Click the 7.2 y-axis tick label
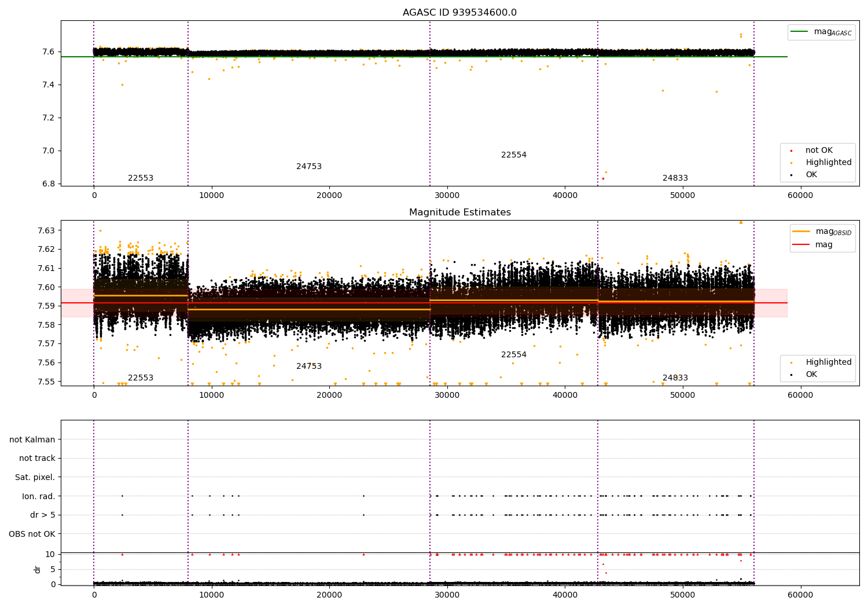The width and height of the screenshot is (868, 608). tap(48, 118)
